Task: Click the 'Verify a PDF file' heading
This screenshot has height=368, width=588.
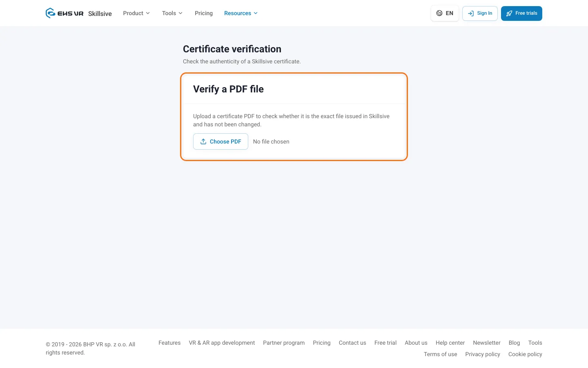Action: tap(228, 89)
